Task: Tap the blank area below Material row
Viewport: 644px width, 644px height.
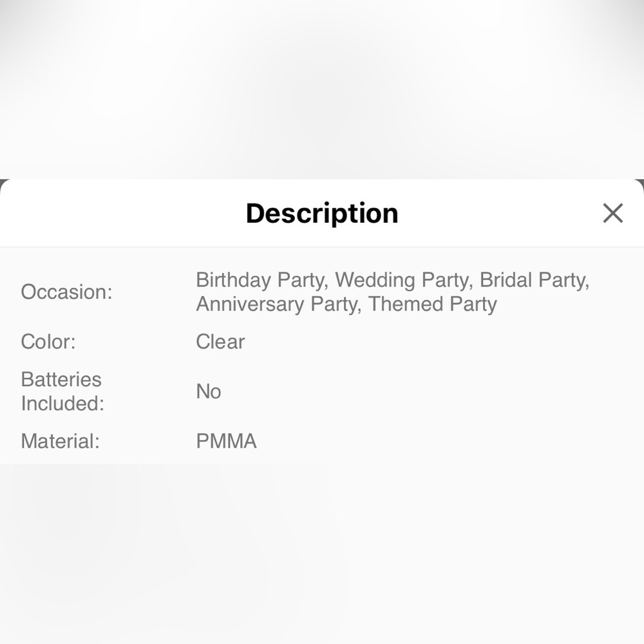Action: pos(322,554)
